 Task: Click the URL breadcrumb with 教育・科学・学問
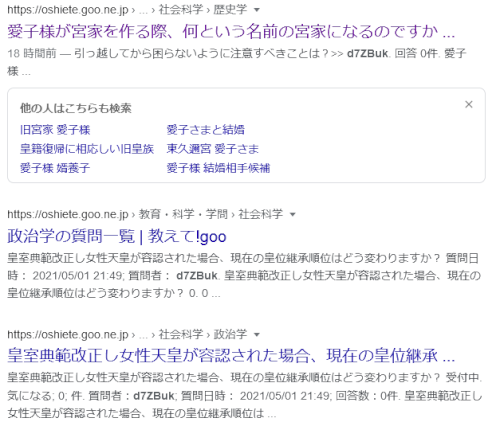tap(145, 214)
